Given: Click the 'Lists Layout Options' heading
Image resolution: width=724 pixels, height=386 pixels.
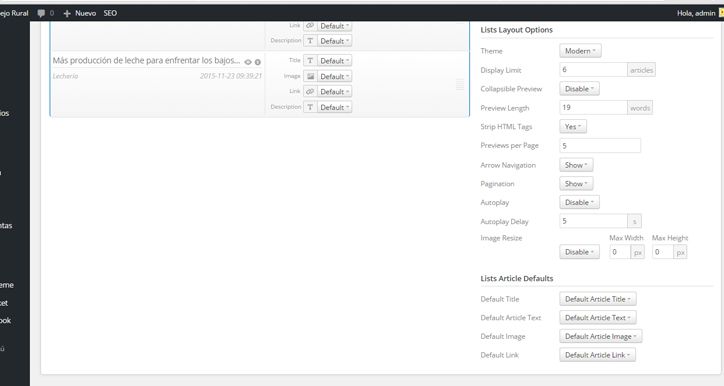Looking at the screenshot, I should [x=516, y=30].
